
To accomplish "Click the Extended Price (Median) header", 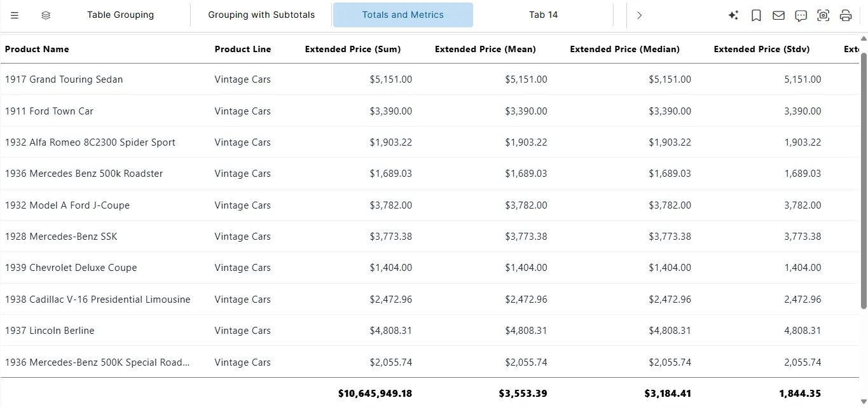I will (x=624, y=49).
